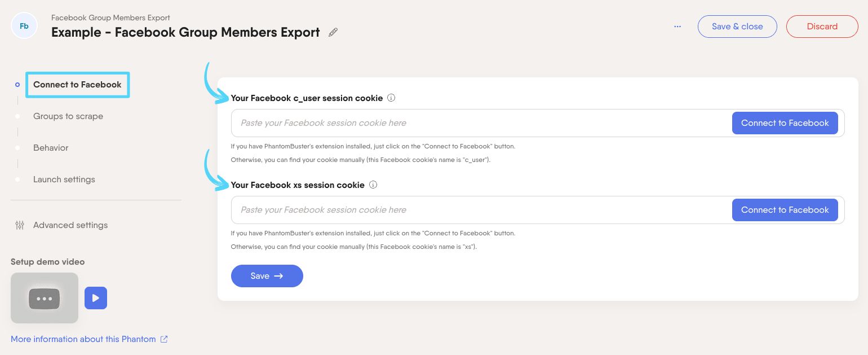Save the session cookie settings
This screenshot has height=355, width=868.
click(x=267, y=276)
